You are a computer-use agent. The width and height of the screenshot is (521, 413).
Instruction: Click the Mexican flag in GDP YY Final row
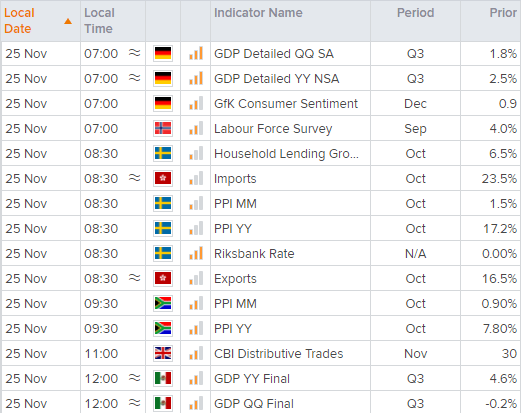point(163,378)
